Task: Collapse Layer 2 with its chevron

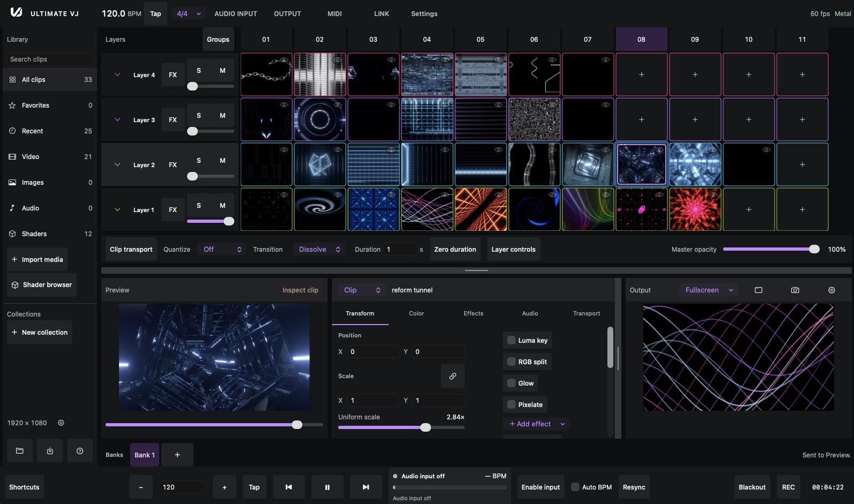Action: pyautogui.click(x=117, y=164)
